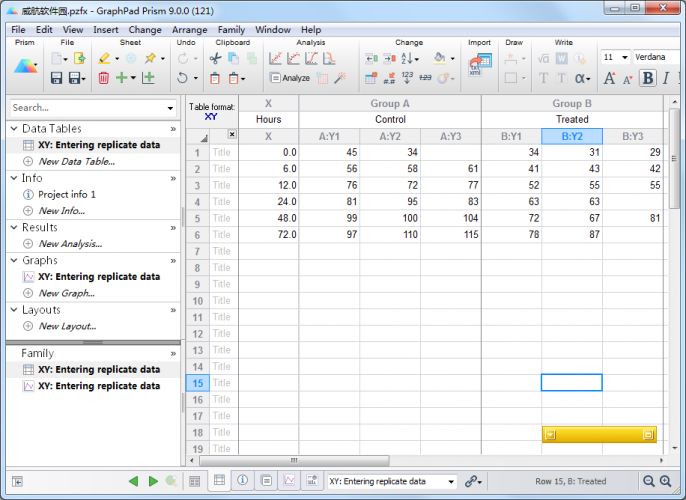Click the decimal format #.# icon
Viewport: 686px width, 500px height.
coord(389,79)
